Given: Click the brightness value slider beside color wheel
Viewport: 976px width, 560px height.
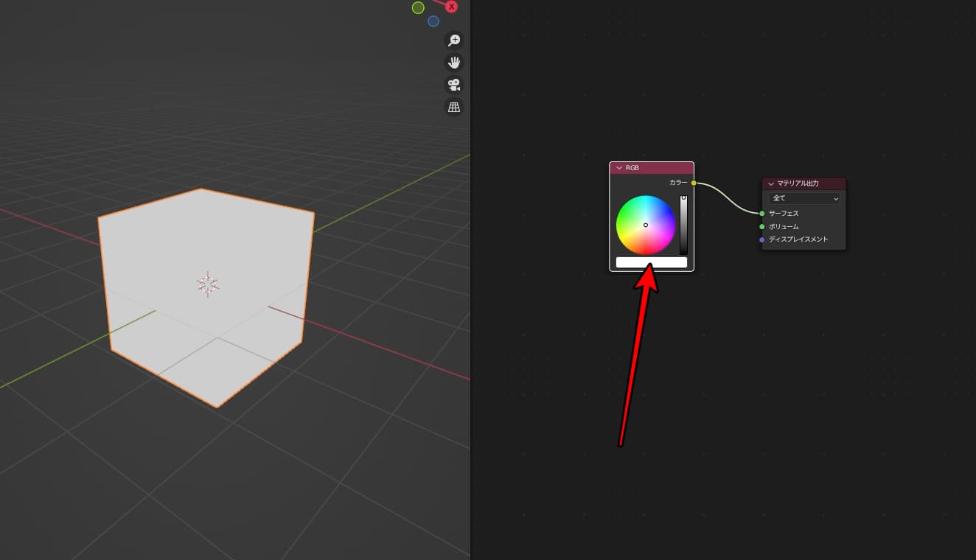Looking at the screenshot, I should coord(683,225).
